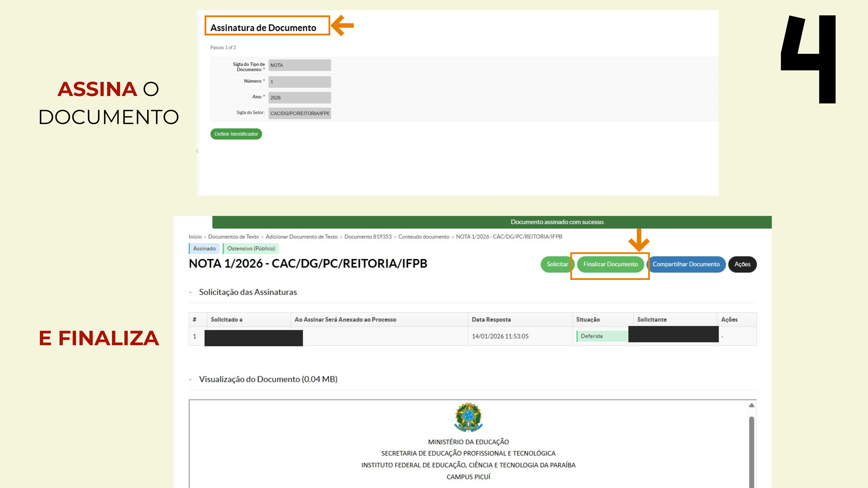Click the Brazilian coat of arms image
The width and height of the screenshot is (868, 488).
click(468, 417)
